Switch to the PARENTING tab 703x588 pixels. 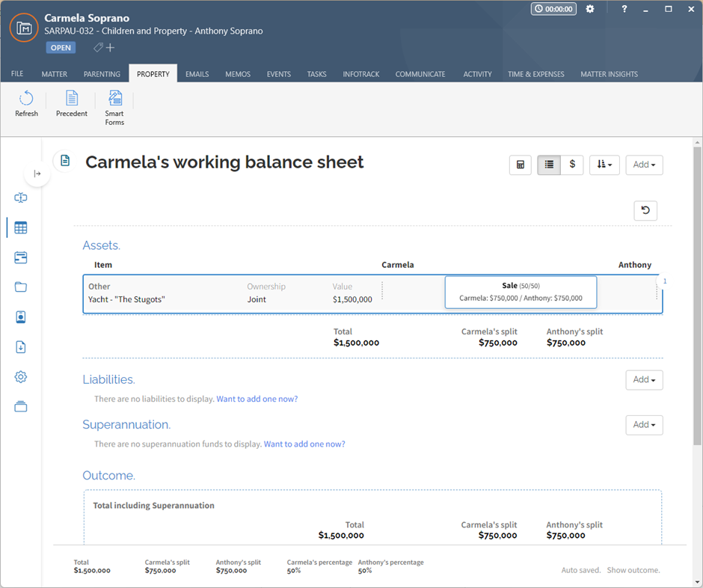[x=102, y=74]
